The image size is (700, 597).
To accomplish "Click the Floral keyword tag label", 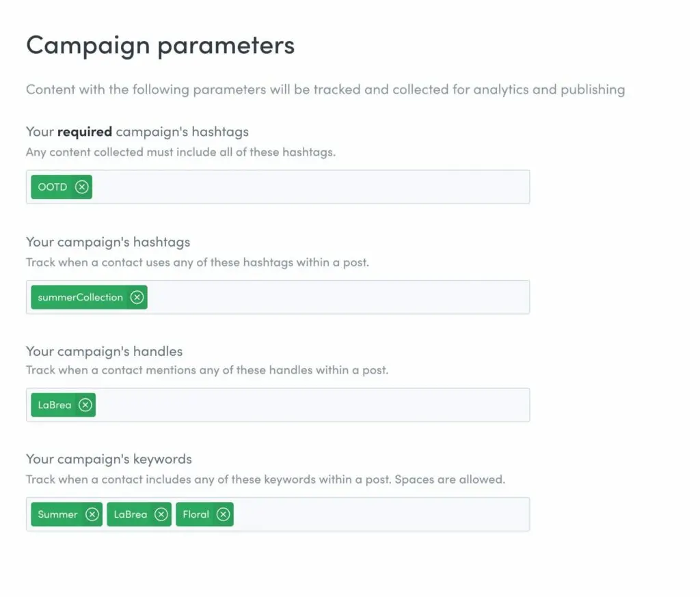I will point(196,514).
